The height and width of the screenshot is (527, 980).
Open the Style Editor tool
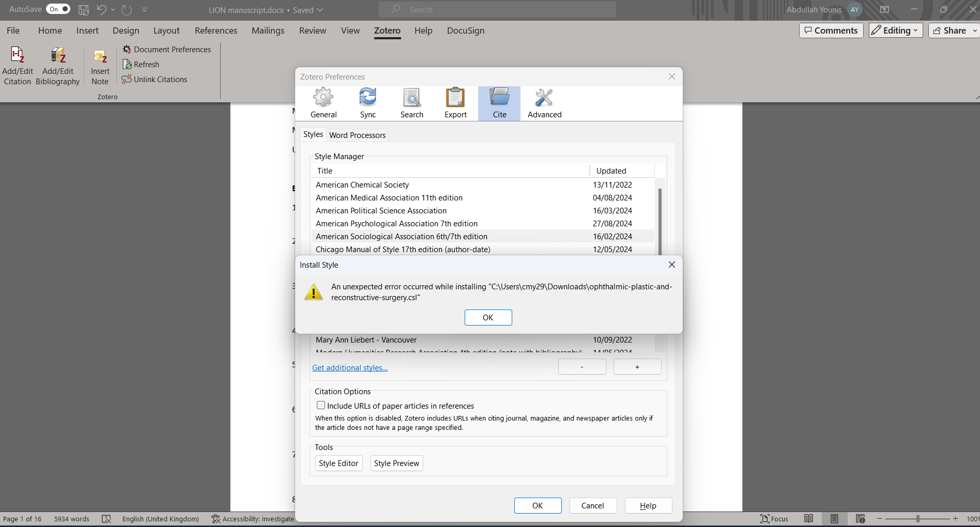point(339,463)
